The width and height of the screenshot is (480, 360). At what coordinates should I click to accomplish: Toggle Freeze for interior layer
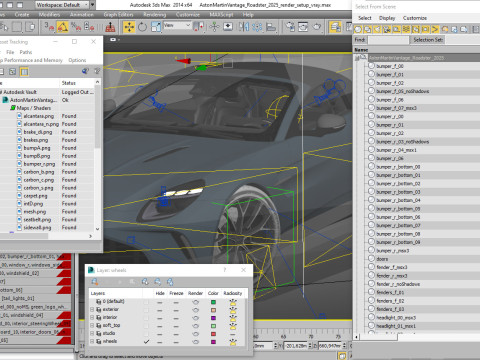click(x=176, y=318)
